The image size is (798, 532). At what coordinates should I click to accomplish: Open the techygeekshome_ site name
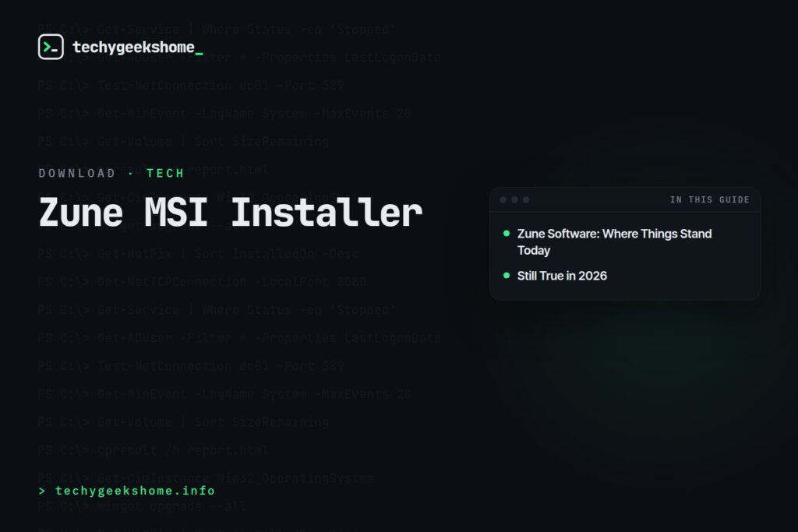(137, 48)
